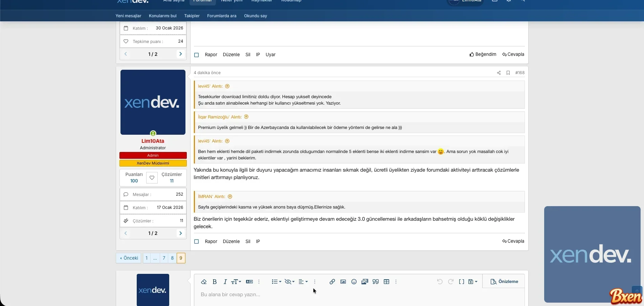Image resolution: width=644 pixels, height=306 pixels.
Task: Open the notifications bell in the navbar
Action: tap(508, 1)
